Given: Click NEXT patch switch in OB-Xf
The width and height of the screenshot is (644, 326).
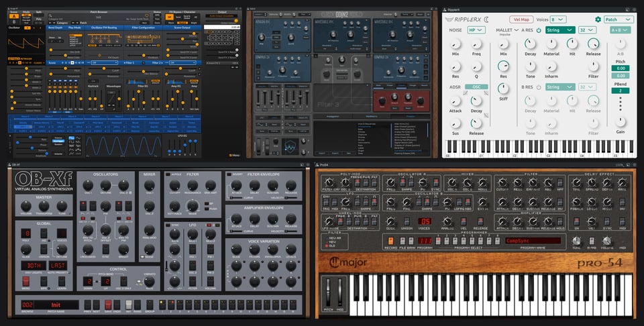Looking at the screenshot, I should [x=96, y=305].
